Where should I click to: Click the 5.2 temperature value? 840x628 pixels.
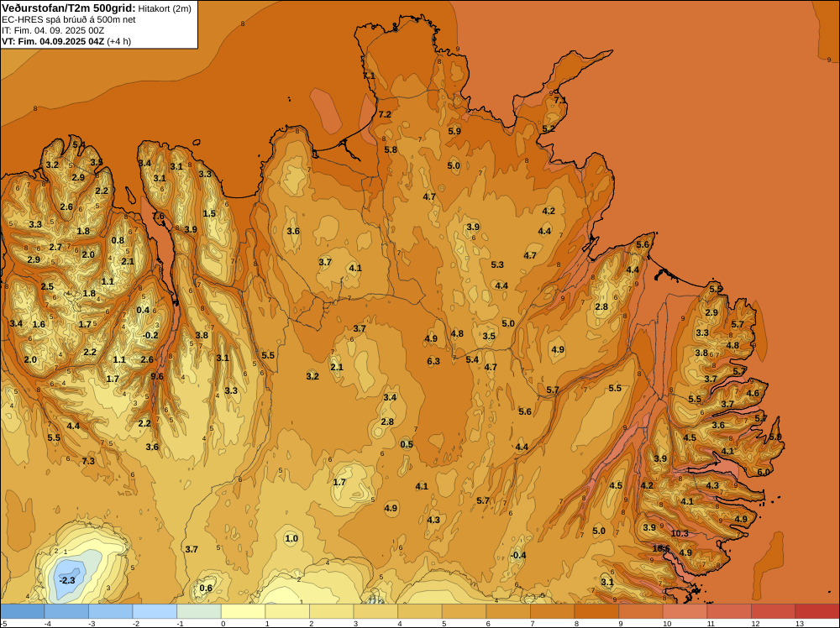[549, 129]
